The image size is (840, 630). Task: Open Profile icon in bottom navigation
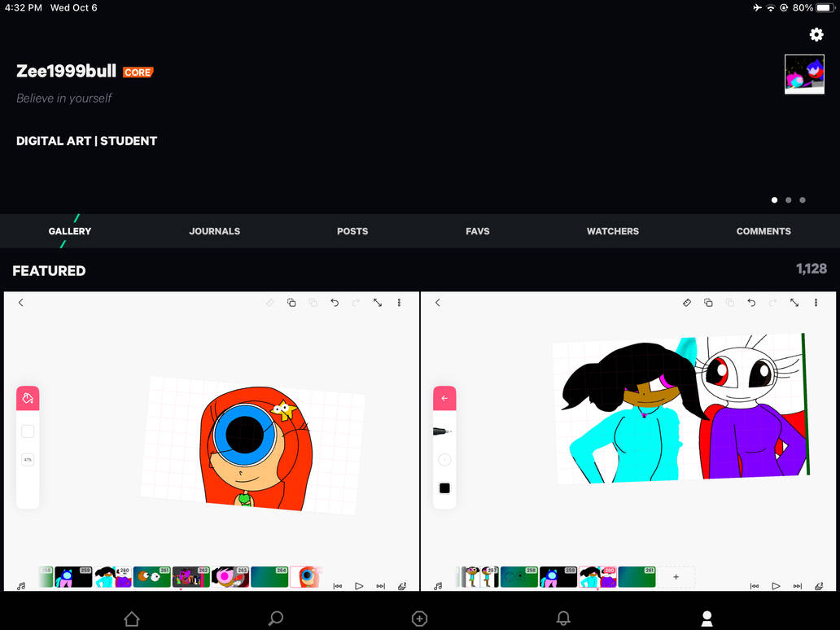707,619
